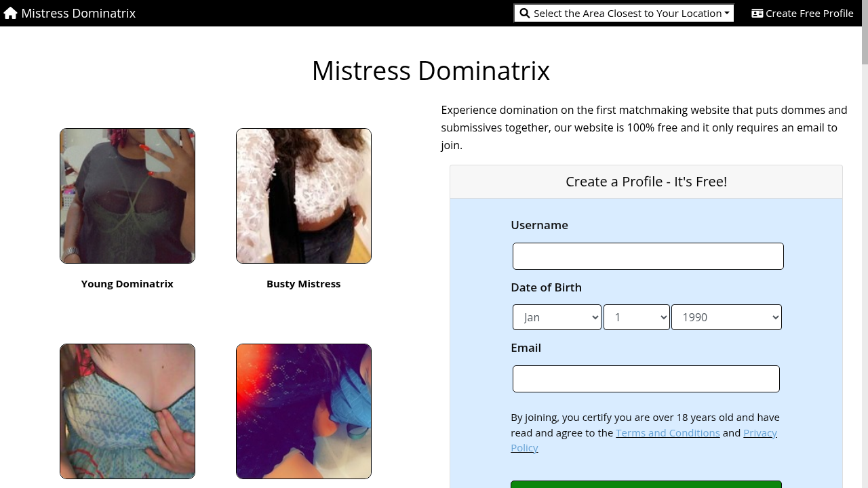Click the Email input field

click(x=646, y=379)
